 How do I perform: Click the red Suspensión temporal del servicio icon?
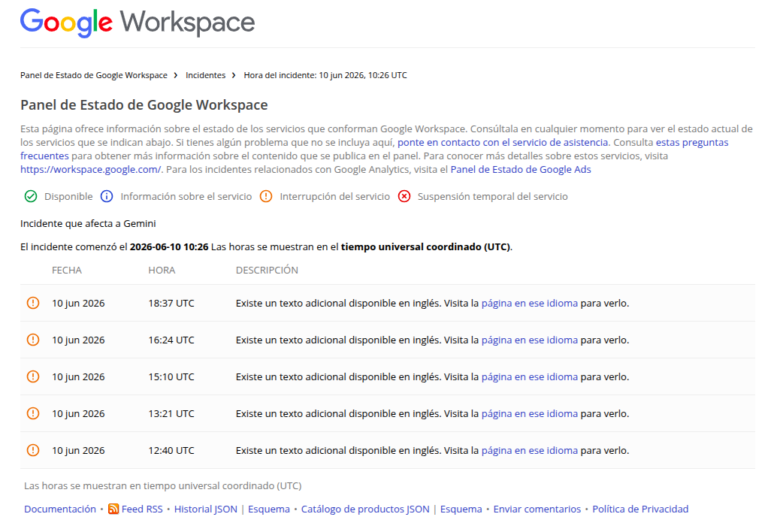coord(404,196)
